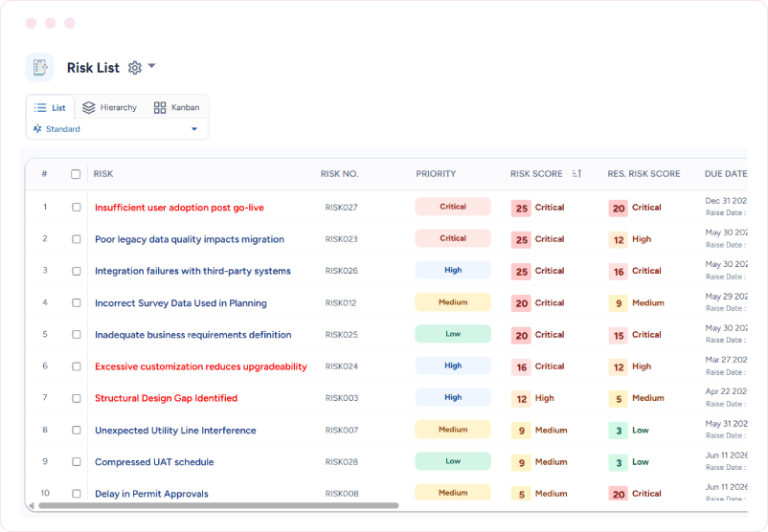
Task: Click the Medium priority badge for RISK012
Action: coord(453,302)
